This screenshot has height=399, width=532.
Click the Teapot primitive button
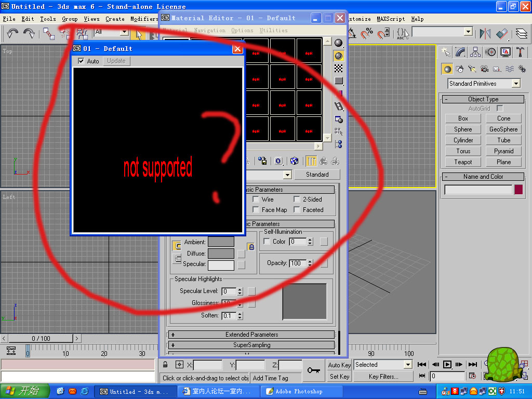point(463,162)
